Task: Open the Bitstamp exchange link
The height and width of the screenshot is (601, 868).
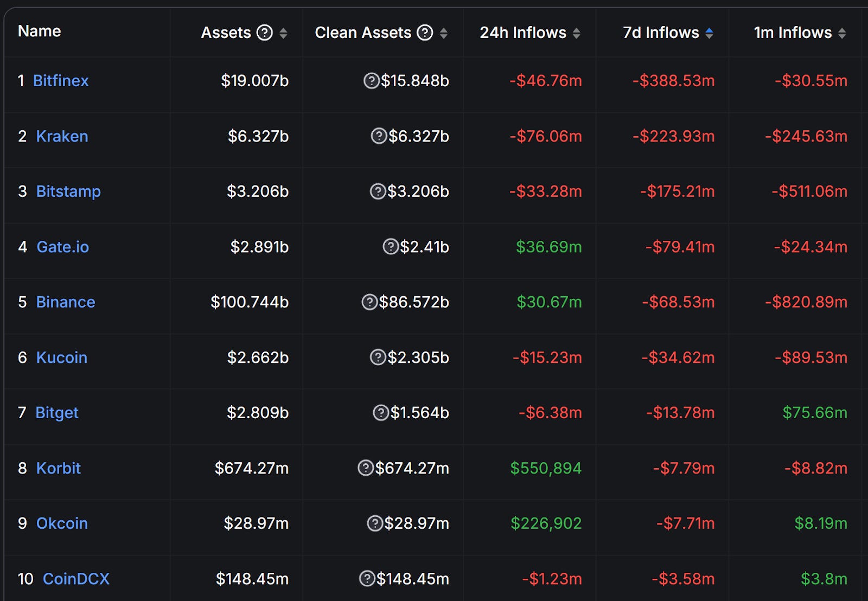Action: [68, 191]
